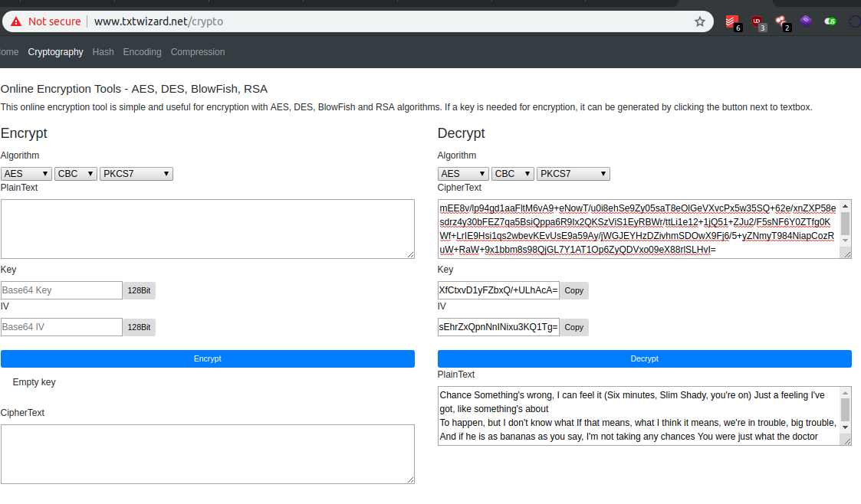Image resolution: width=861 pixels, height=504 pixels.
Task: Click the red extension icon with badge 2
Action: click(x=781, y=21)
